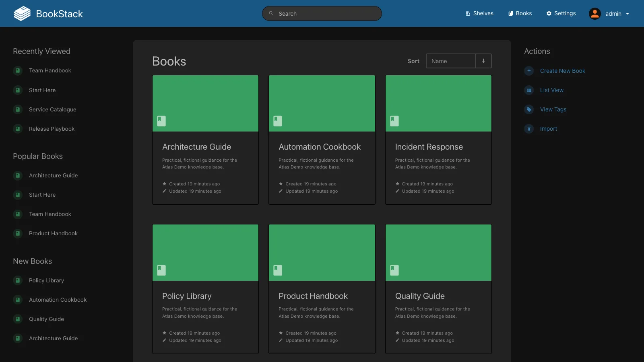Viewport: 644px width, 362px height.
Task: Open Shelves in the header
Action: (x=479, y=13)
